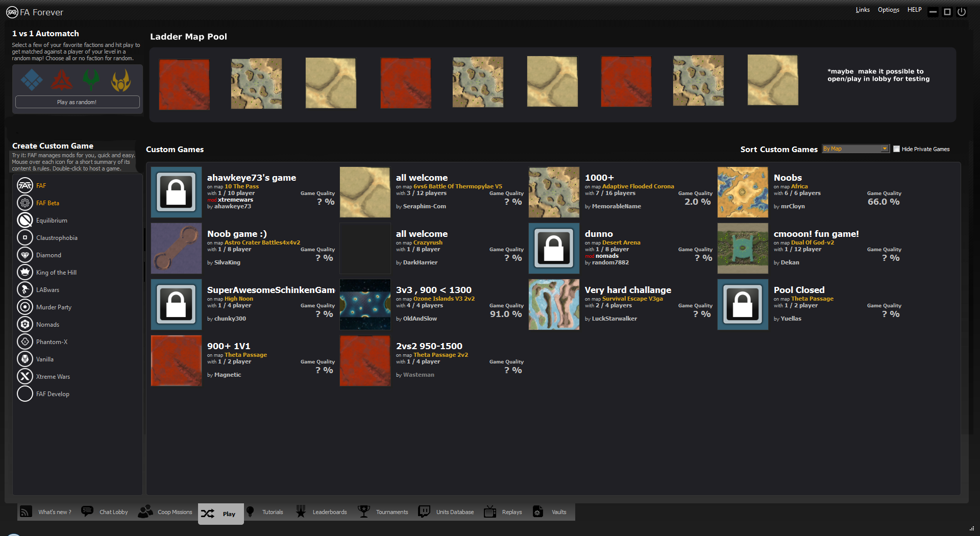Select the Play tab

(x=220, y=514)
